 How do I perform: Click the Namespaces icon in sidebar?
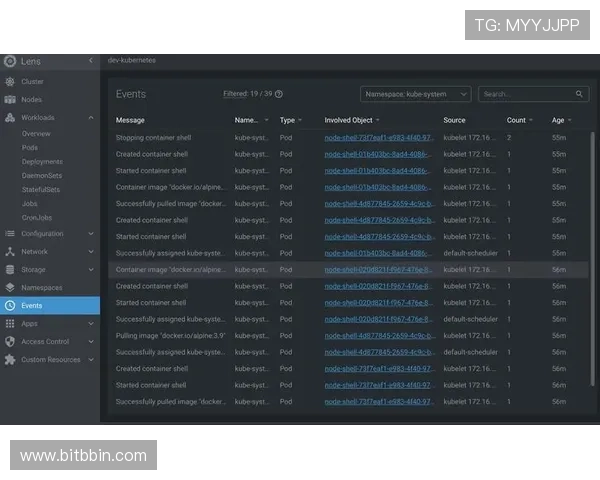point(10,287)
